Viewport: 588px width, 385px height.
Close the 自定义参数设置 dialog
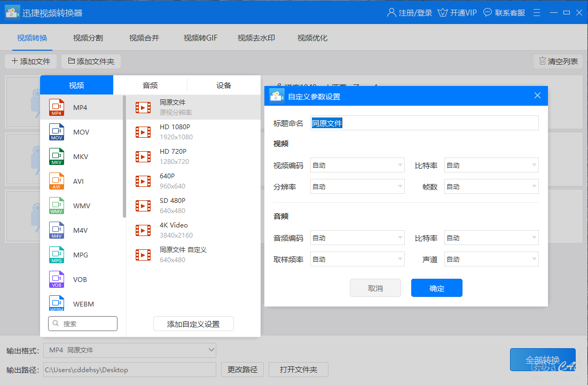[x=537, y=96]
